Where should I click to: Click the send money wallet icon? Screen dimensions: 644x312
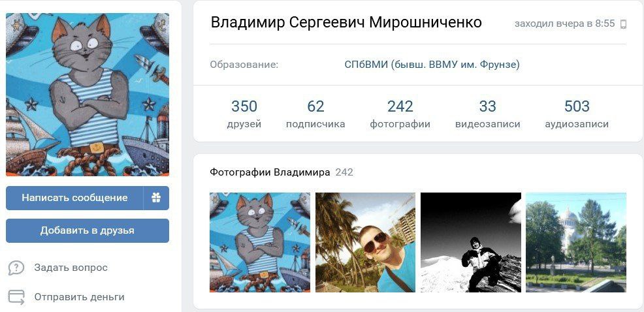[x=16, y=297]
